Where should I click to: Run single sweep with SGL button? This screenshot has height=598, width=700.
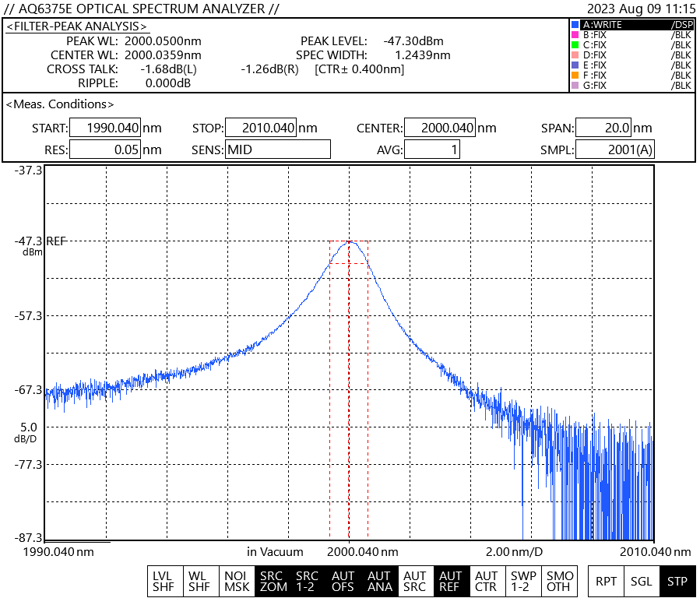coord(642,581)
